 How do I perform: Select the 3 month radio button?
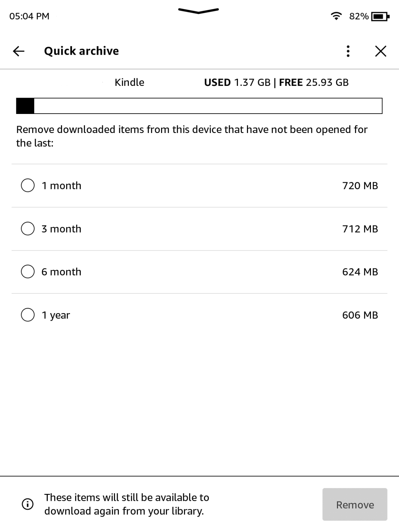(x=28, y=228)
